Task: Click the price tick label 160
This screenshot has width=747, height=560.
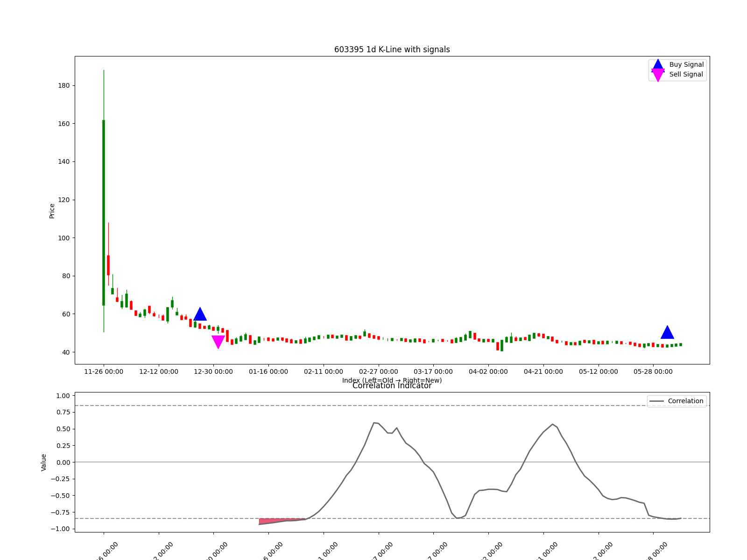Action: pos(64,124)
